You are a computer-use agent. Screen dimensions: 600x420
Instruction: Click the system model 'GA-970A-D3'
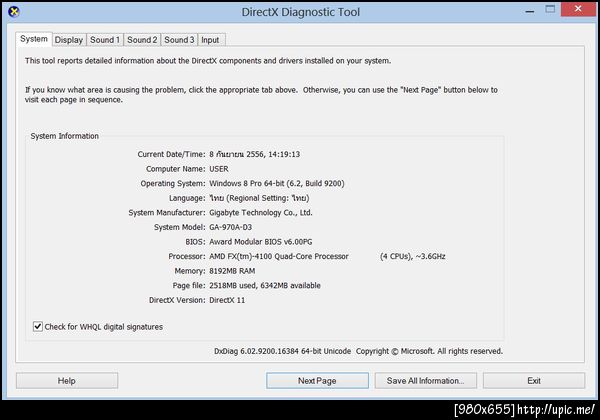pyautogui.click(x=230, y=227)
